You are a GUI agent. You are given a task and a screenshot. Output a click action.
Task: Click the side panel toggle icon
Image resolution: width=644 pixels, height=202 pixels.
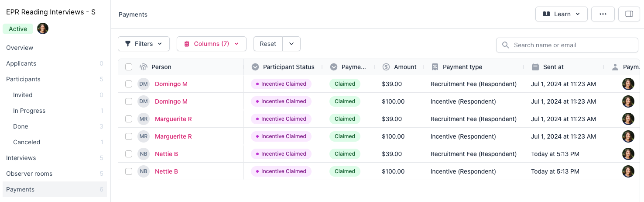(x=629, y=14)
